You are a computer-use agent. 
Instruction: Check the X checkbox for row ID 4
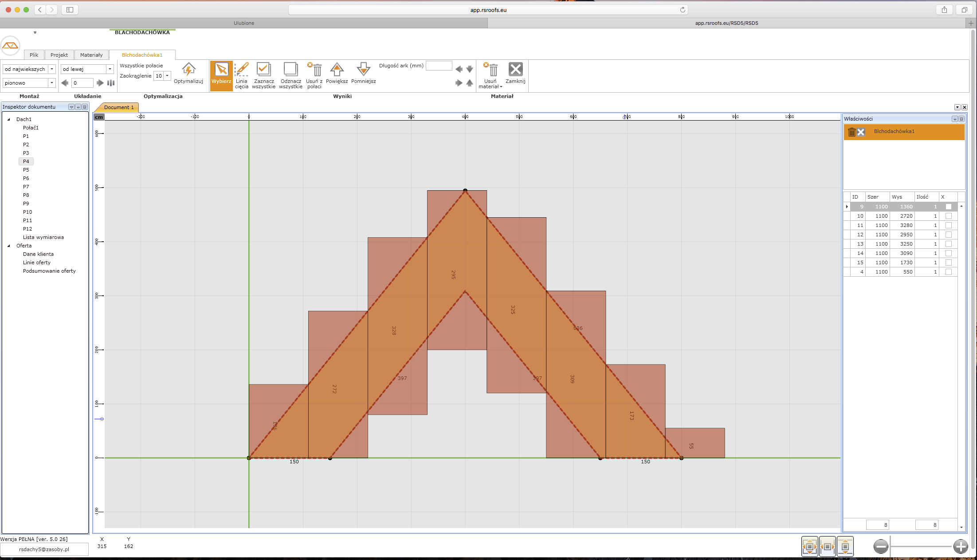tap(948, 272)
